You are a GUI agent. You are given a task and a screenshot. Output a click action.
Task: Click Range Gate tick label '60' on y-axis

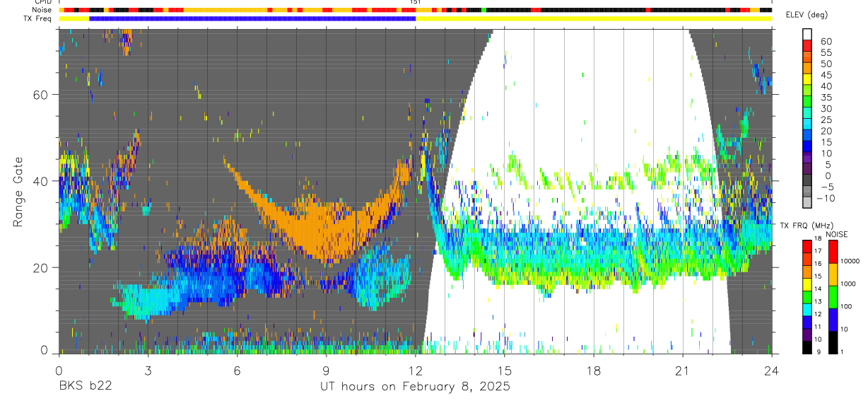tap(42, 95)
